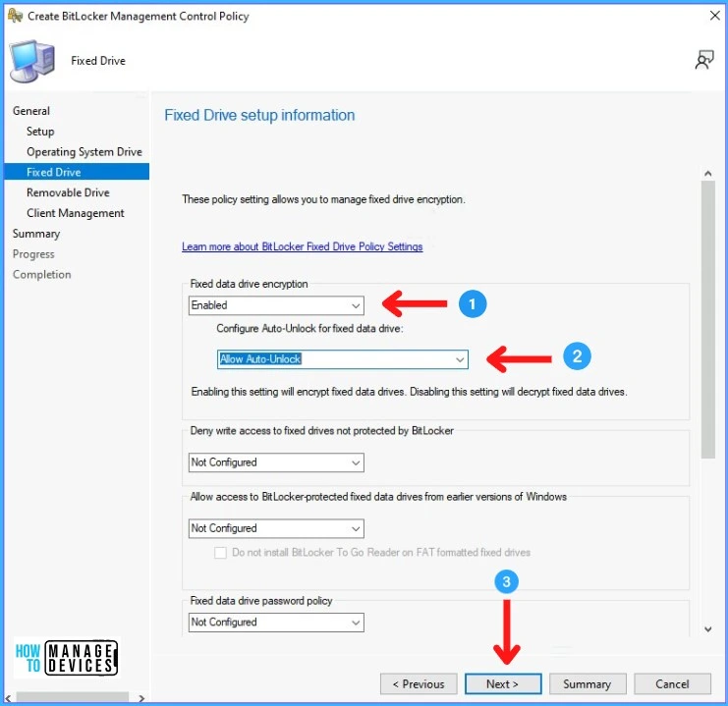
Task: Select Removable Drive in the sidebar
Action: [x=68, y=192]
